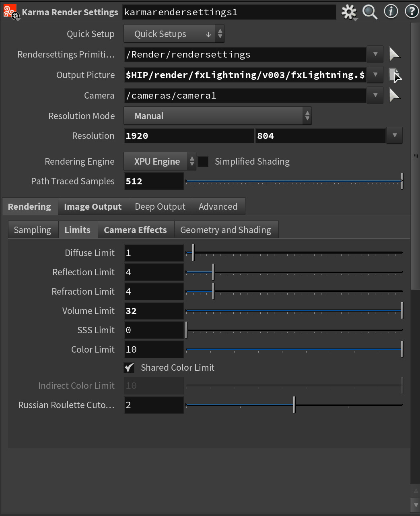
Task: Click the Rendersettings Primitive path field
Action: [x=245, y=54]
